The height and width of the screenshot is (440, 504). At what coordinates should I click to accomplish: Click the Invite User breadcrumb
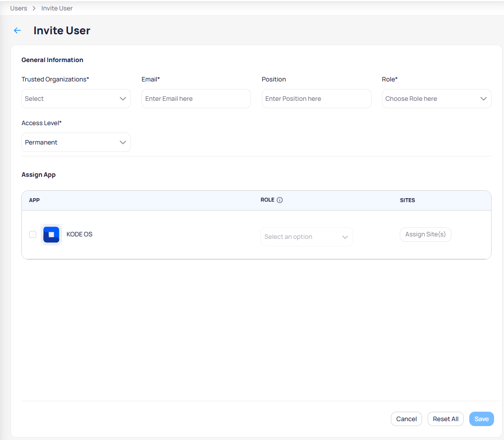[x=57, y=8]
